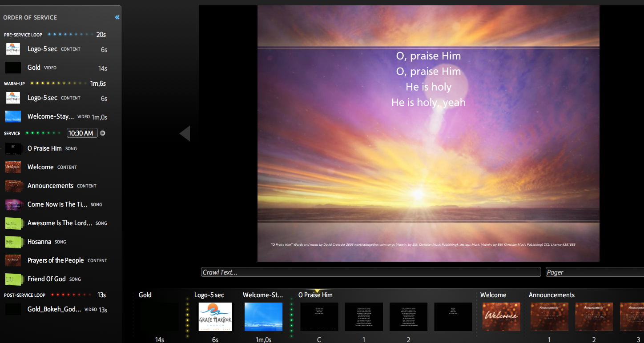The image size is (644, 343).
Task: Select Gold_Bokeh_God... post-service video
Action: pos(56,309)
